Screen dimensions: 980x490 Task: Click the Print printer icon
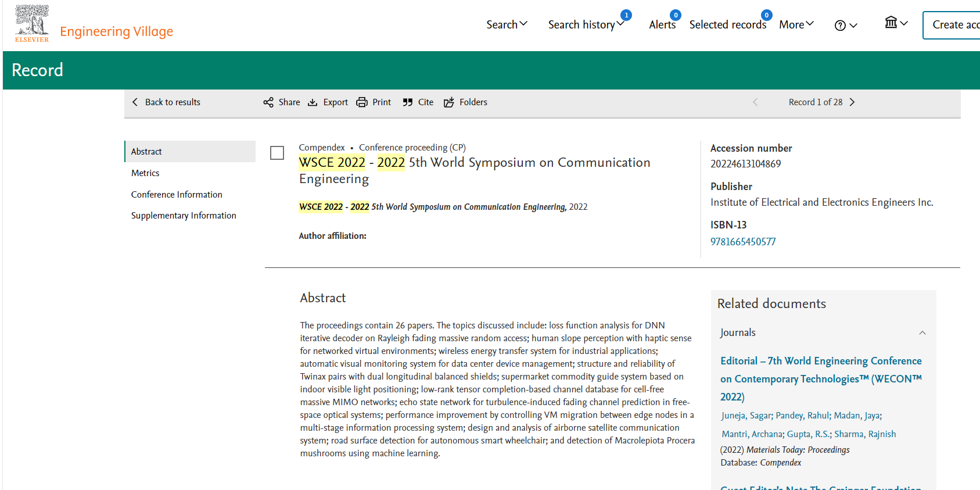tap(362, 102)
